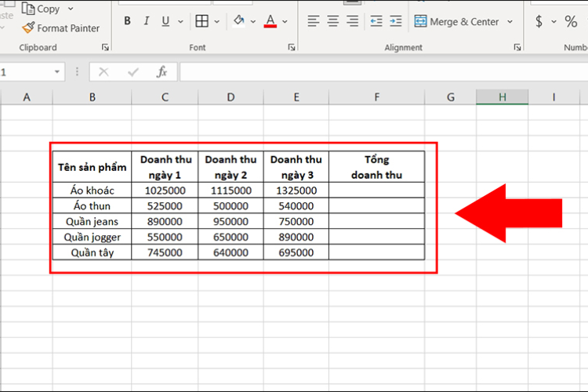The width and height of the screenshot is (588, 392).
Task: Select column F header
Action: point(377,97)
